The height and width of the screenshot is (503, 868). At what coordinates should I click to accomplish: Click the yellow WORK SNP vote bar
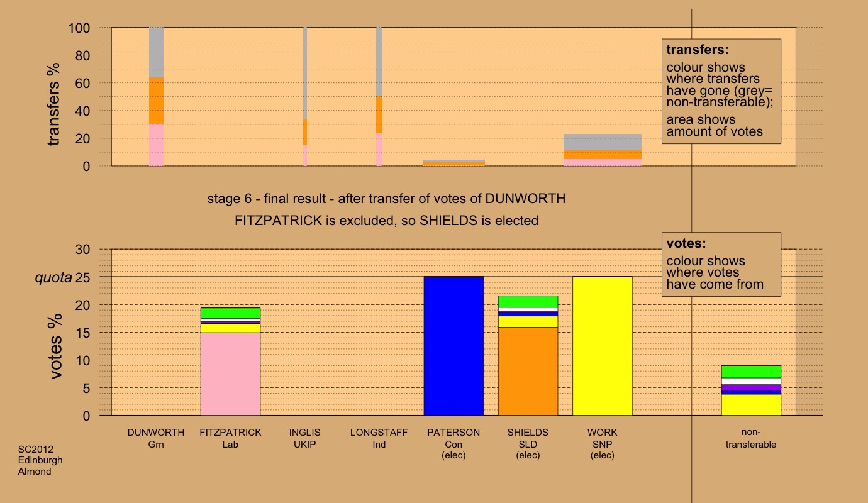[x=602, y=346]
